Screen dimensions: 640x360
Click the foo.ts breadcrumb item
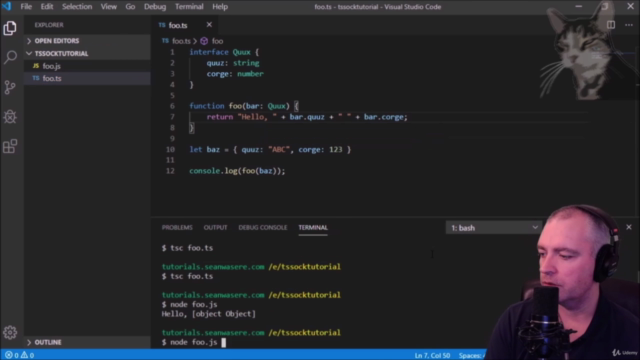[x=181, y=41]
